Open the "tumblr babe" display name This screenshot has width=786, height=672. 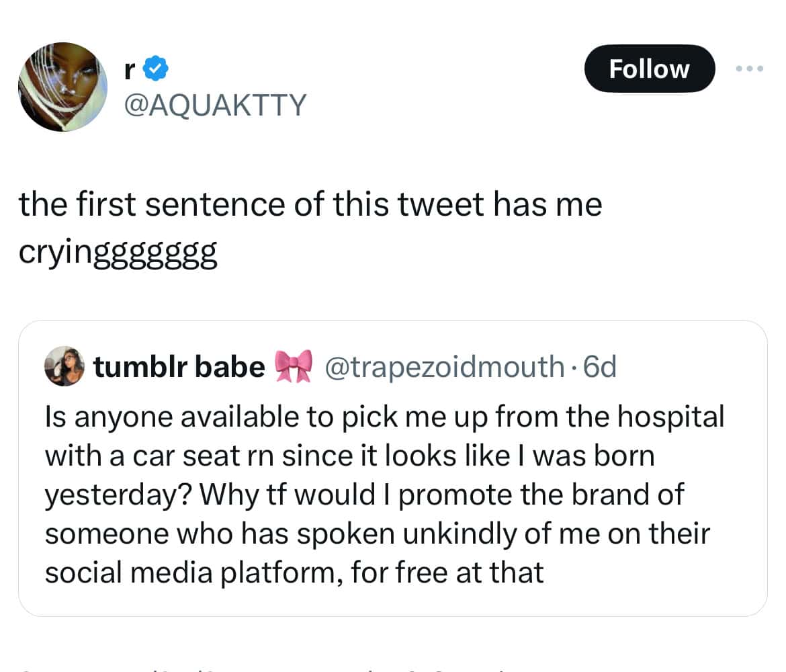(x=179, y=367)
